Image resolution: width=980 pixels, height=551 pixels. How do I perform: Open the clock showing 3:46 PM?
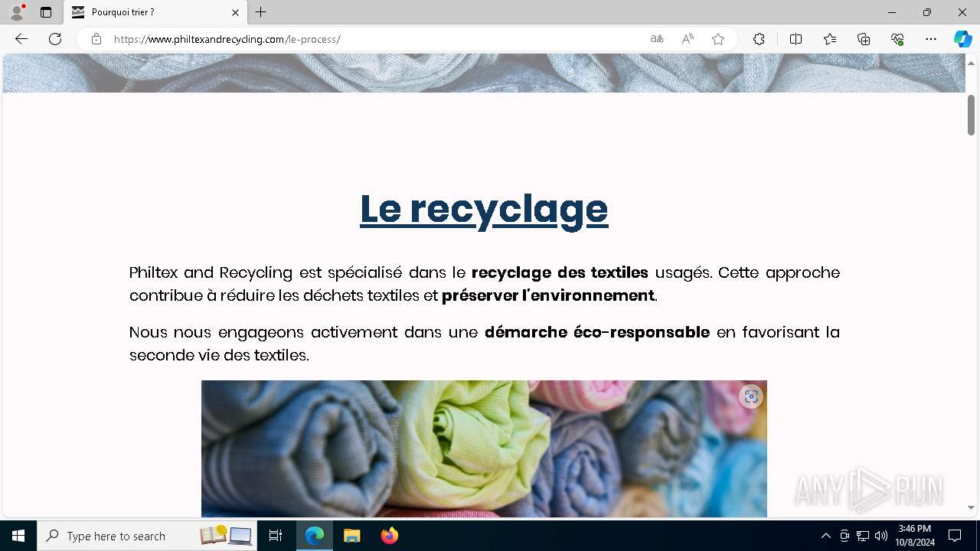tap(915, 536)
